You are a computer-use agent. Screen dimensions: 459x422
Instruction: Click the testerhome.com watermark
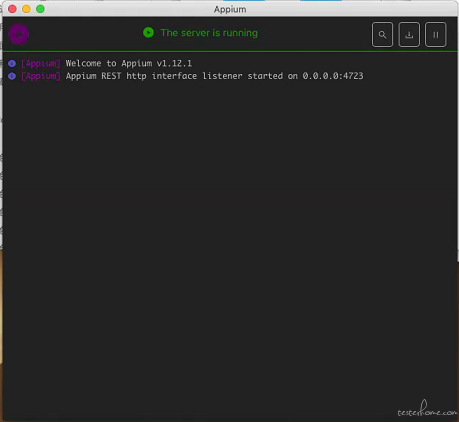pos(427,409)
